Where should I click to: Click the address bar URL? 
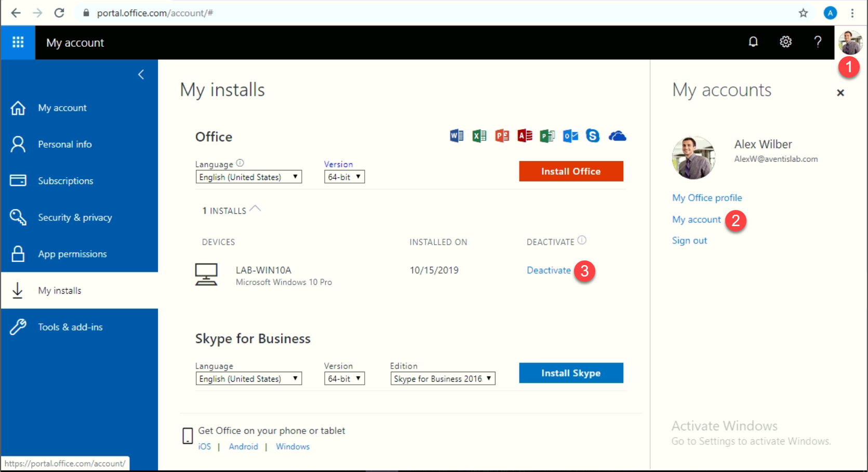pyautogui.click(x=155, y=13)
